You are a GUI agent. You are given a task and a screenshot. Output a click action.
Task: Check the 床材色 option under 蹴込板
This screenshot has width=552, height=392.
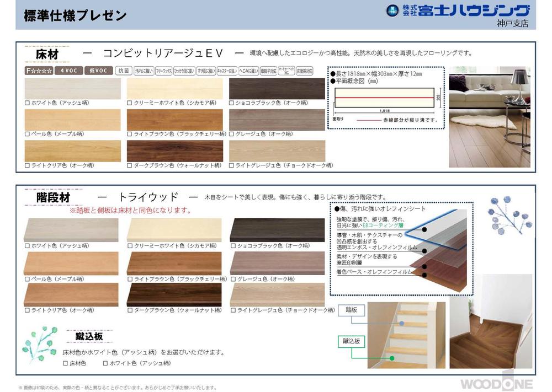(x=65, y=363)
